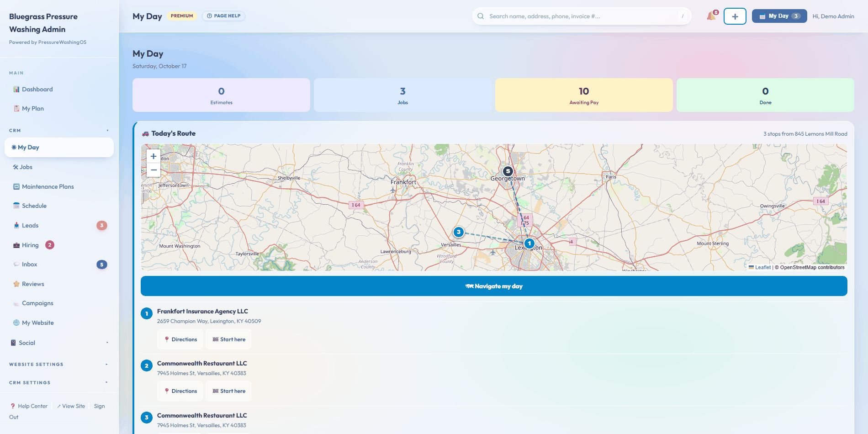
Task: Click the Sign Out link
Action: click(99, 406)
